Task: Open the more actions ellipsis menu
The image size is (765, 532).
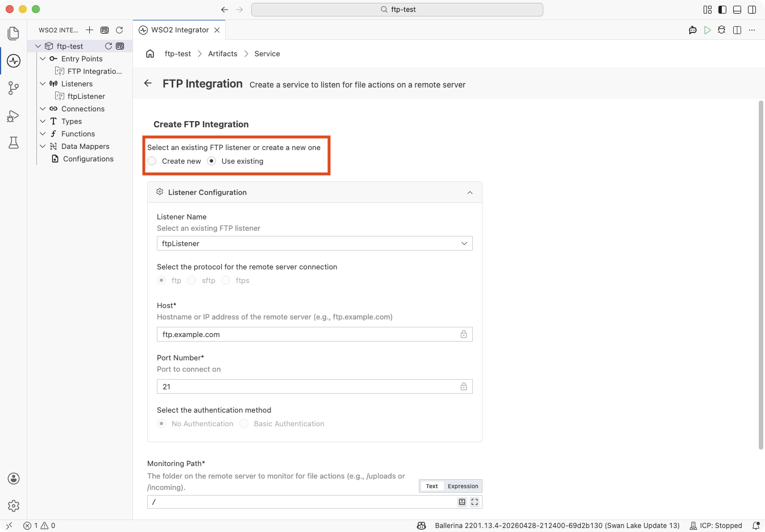Action: 752,30
